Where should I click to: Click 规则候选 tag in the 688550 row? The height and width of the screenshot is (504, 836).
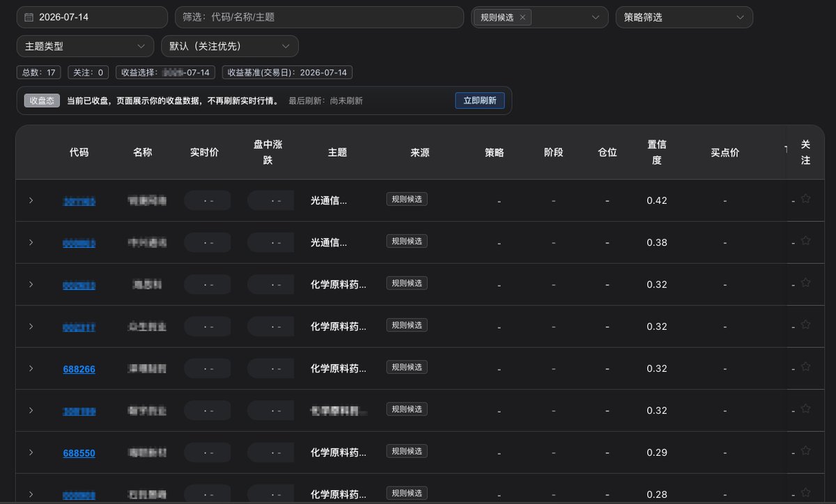[407, 452]
